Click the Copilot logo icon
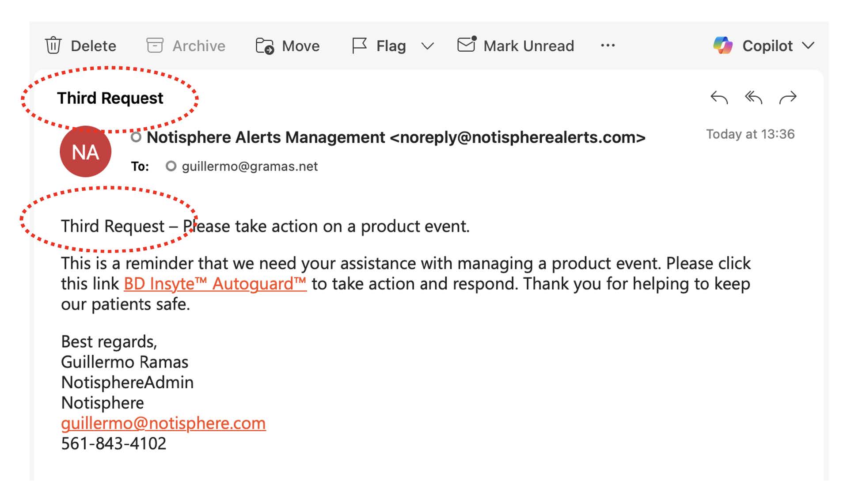The width and height of the screenshot is (847, 504). [723, 45]
